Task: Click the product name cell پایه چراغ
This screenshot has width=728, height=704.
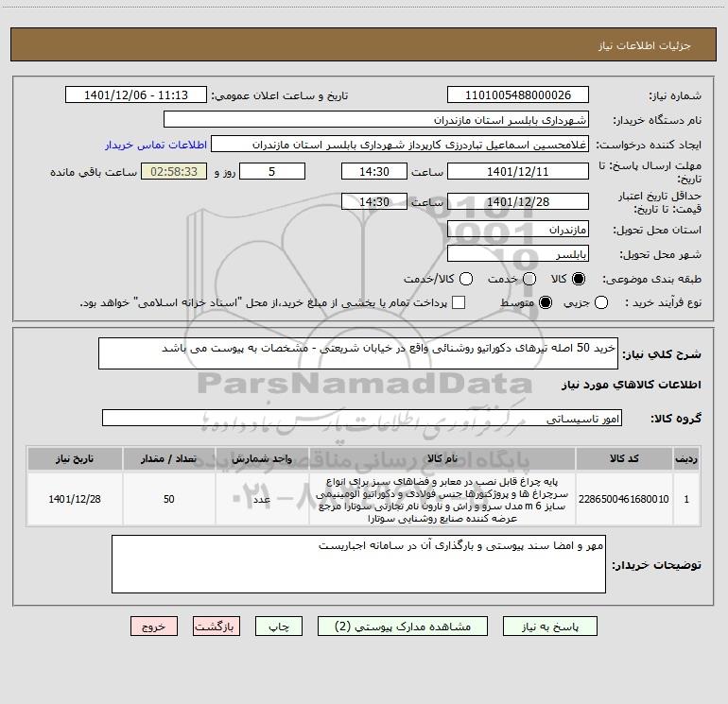Action: pos(442,499)
